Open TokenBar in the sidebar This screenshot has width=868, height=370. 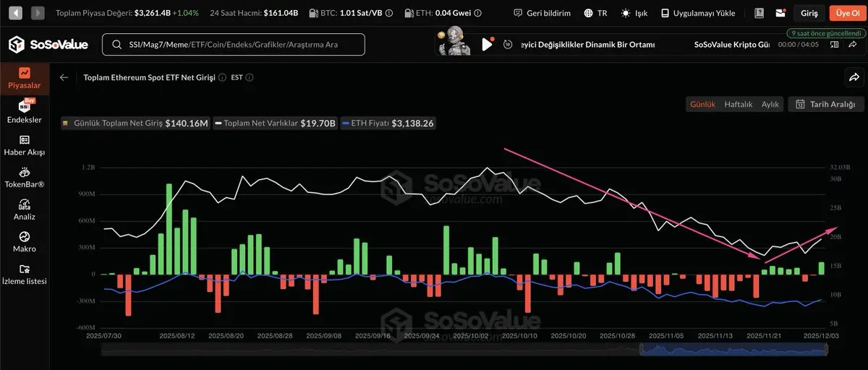(25, 177)
